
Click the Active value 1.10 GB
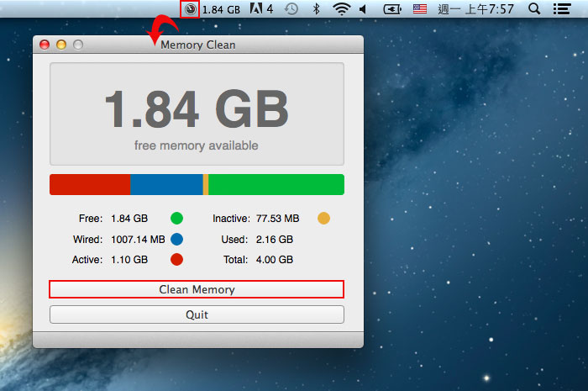[129, 260]
